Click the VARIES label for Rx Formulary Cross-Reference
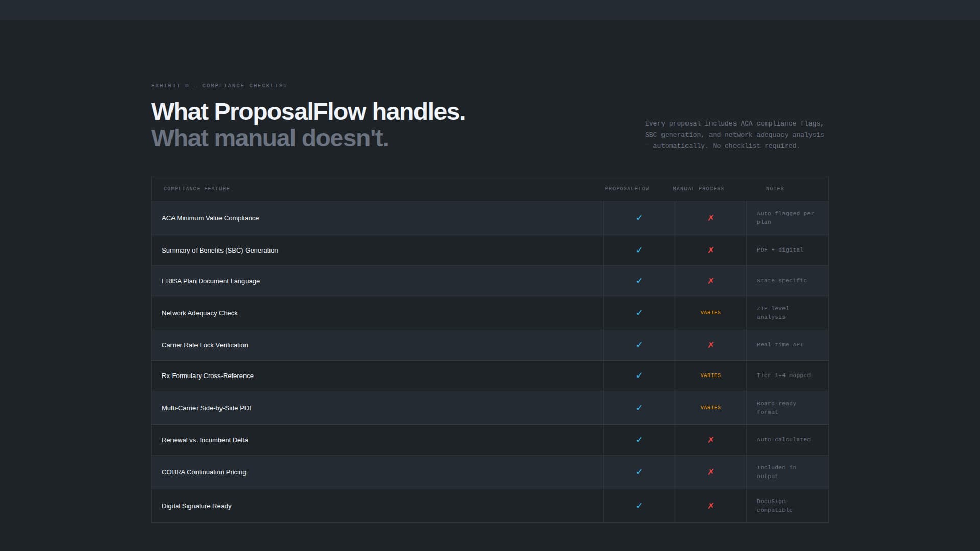The height and width of the screenshot is (551, 980). pyautogui.click(x=710, y=375)
